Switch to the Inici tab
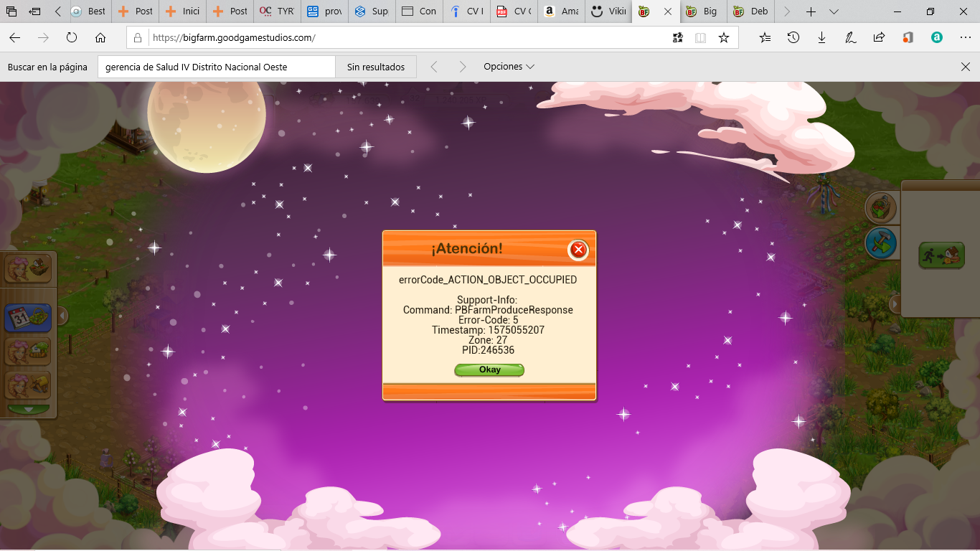This screenshot has height=551, width=980. (x=184, y=11)
